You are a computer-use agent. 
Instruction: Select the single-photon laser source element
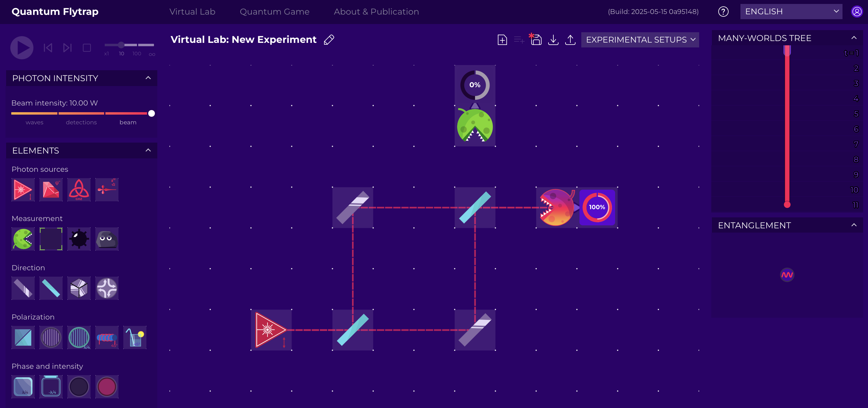click(22, 189)
